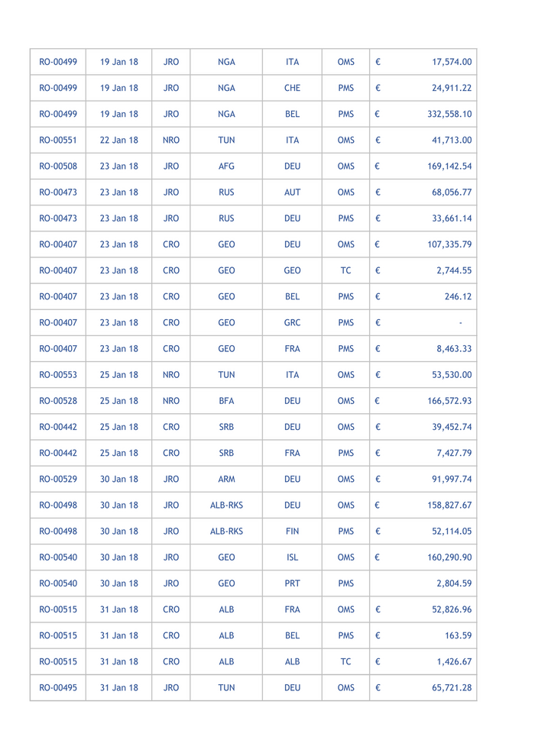Select the RO-00508 row identifier
The image size is (535, 756).
[57, 166]
